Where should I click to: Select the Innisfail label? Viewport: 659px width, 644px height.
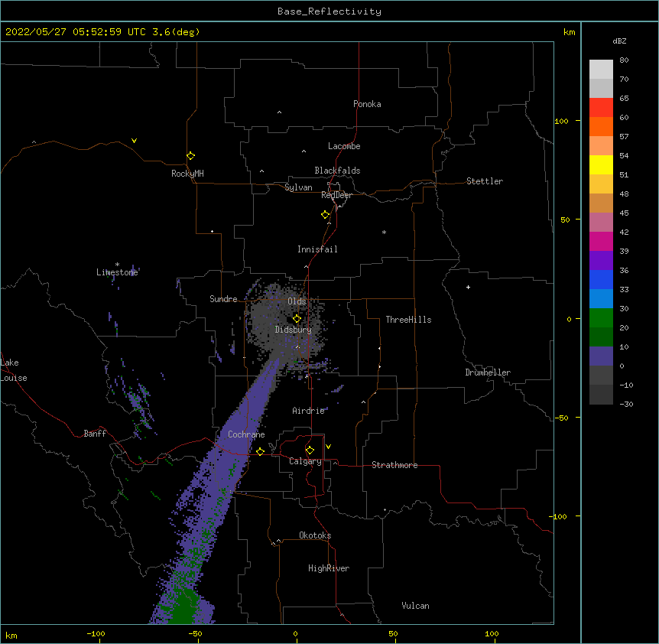click(x=317, y=249)
